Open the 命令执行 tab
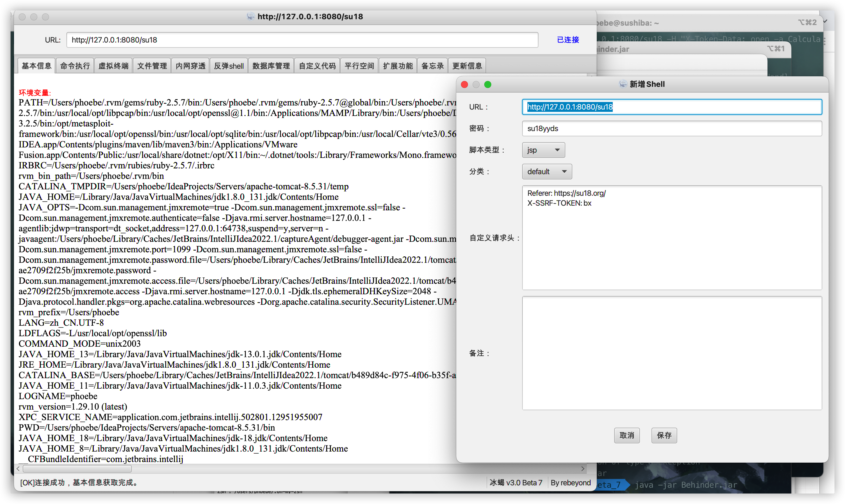 [x=75, y=66]
